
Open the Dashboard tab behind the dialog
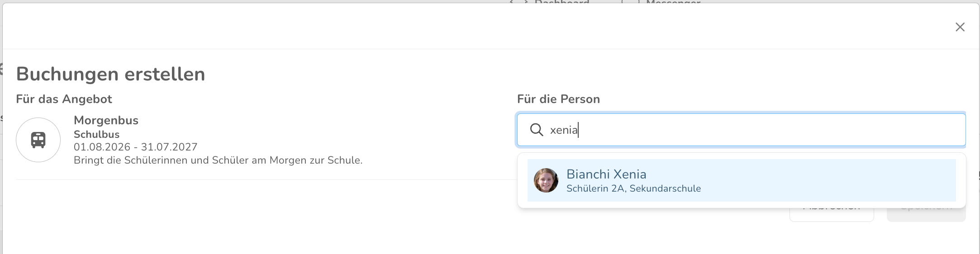click(x=562, y=2)
